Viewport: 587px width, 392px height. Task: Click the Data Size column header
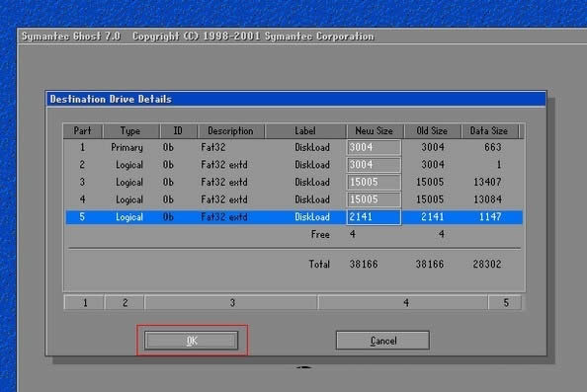coord(489,131)
